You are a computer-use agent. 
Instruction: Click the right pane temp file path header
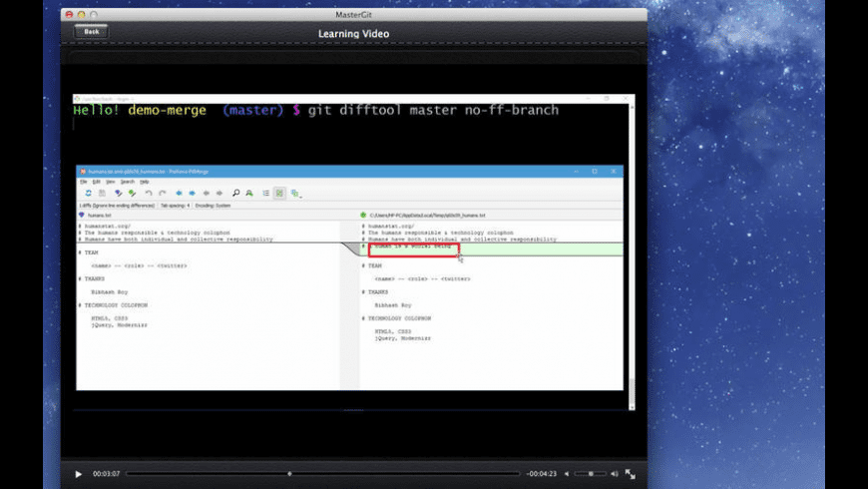(x=427, y=215)
